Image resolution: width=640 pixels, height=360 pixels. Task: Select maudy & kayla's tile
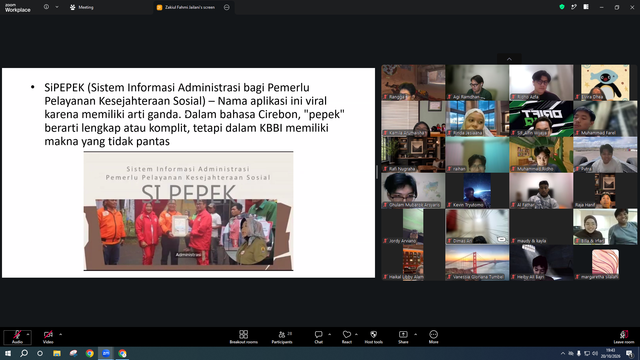[x=541, y=227]
